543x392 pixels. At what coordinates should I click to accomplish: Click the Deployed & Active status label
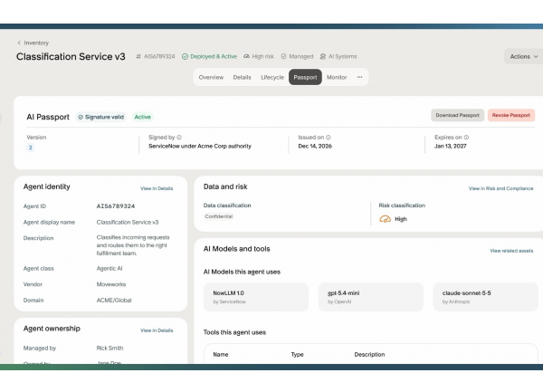pyautogui.click(x=214, y=56)
